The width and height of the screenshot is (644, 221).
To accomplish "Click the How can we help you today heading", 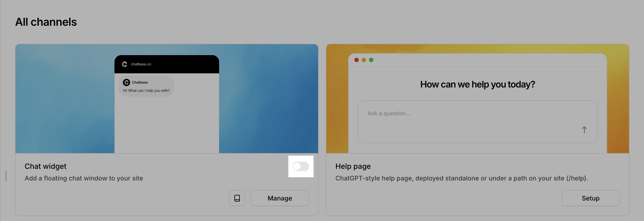I will point(477,84).
